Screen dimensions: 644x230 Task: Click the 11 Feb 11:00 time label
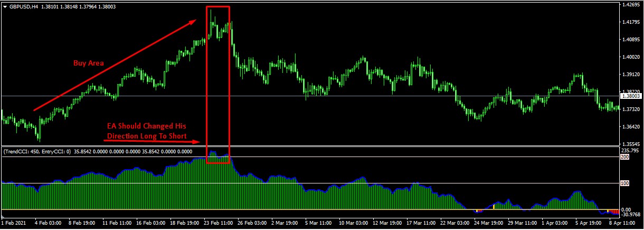[x=118, y=224]
